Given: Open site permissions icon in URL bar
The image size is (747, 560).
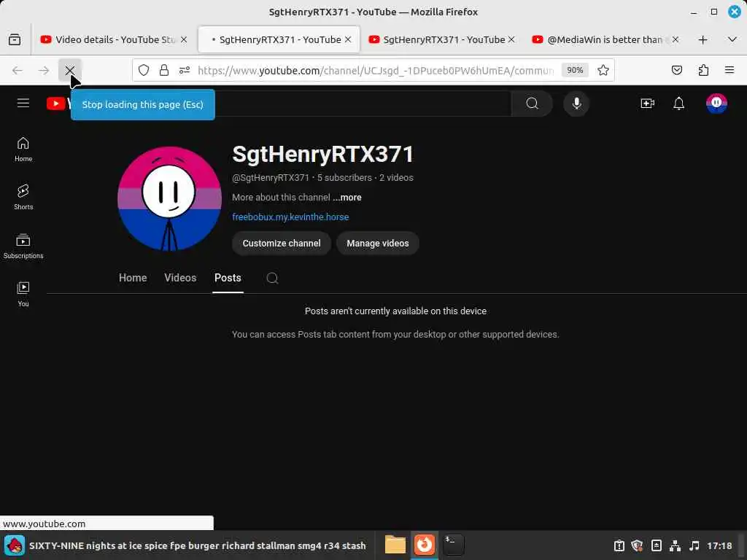Looking at the screenshot, I should coord(185,71).
